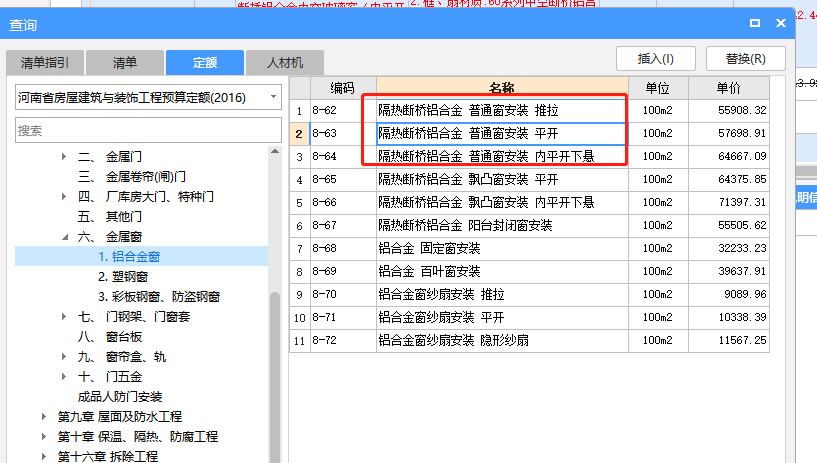Select the 定额 tab
817x463 pixels.
click(x=205, y=63)
